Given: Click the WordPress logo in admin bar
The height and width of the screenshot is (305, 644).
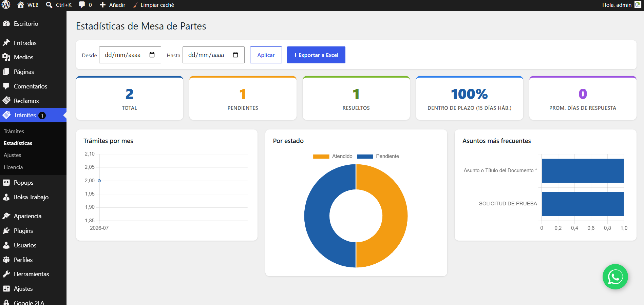Looking at the screenshot, I should pyautogui.click(x=6, y=5).
